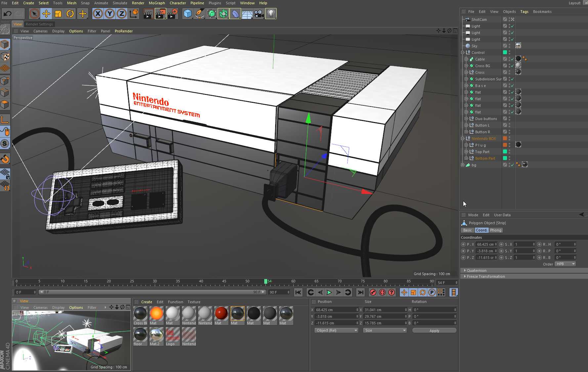This screenshot has height=372, width=588.
Task: Select the red Mat material thumbnail
Action: click(x=221, y=315)
